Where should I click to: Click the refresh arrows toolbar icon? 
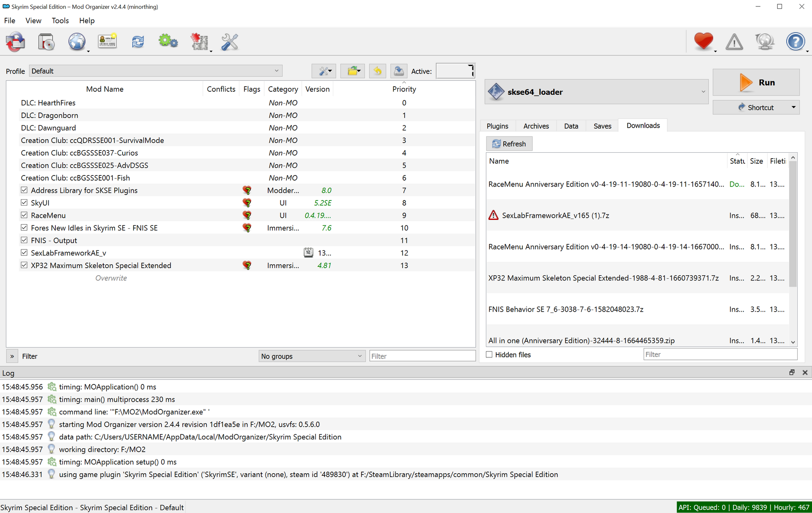138,42
